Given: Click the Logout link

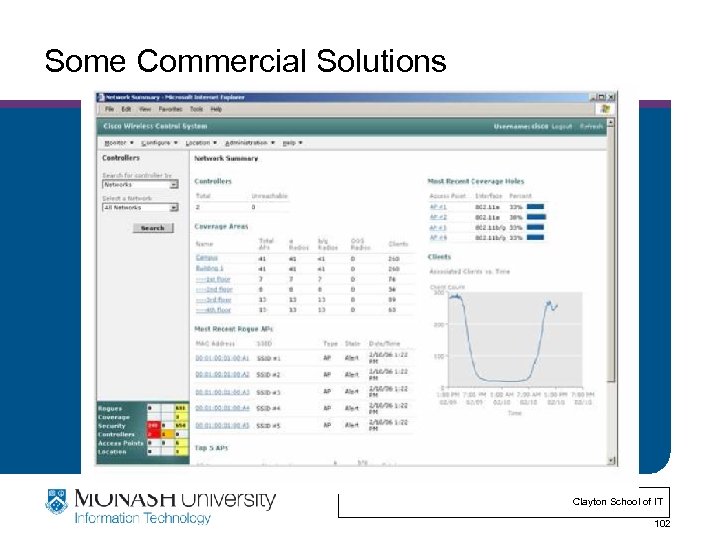Looking at the screenshot, I should (562, 126).
